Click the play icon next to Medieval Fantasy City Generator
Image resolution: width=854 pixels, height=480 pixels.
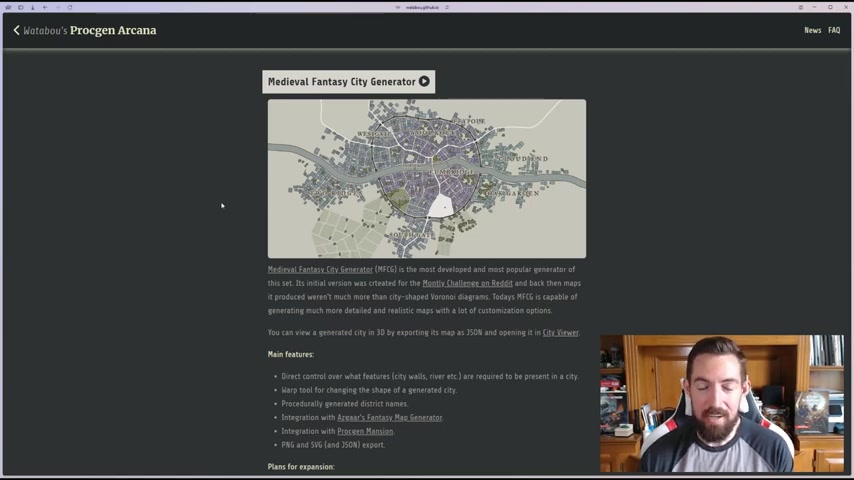424,82
